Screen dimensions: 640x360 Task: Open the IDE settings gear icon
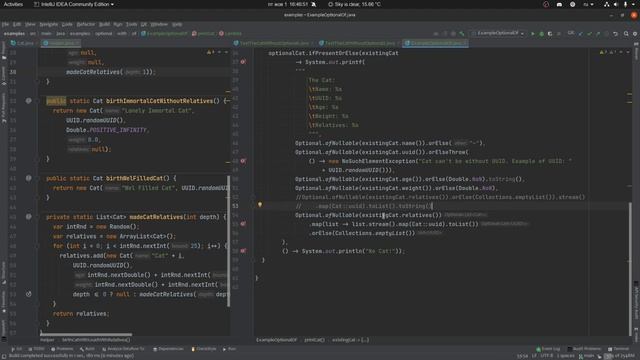[635, 33]
